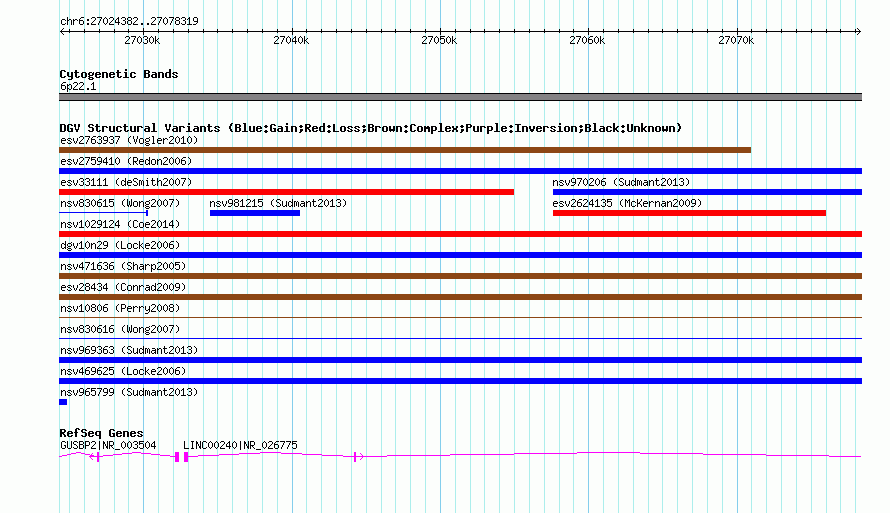Click the red esv33111 loss bar
The width and height of the screenshot is (890, 513).
coord(287,192)
